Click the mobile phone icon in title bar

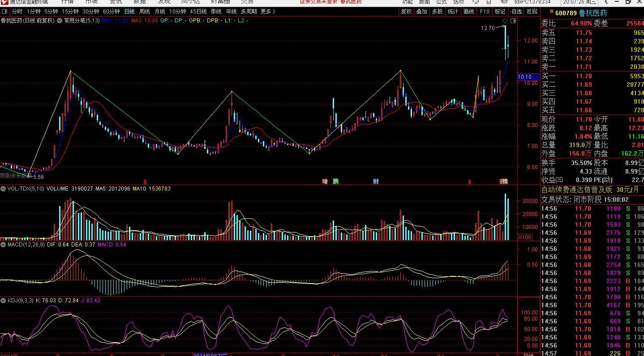click(x=488, y=2)
